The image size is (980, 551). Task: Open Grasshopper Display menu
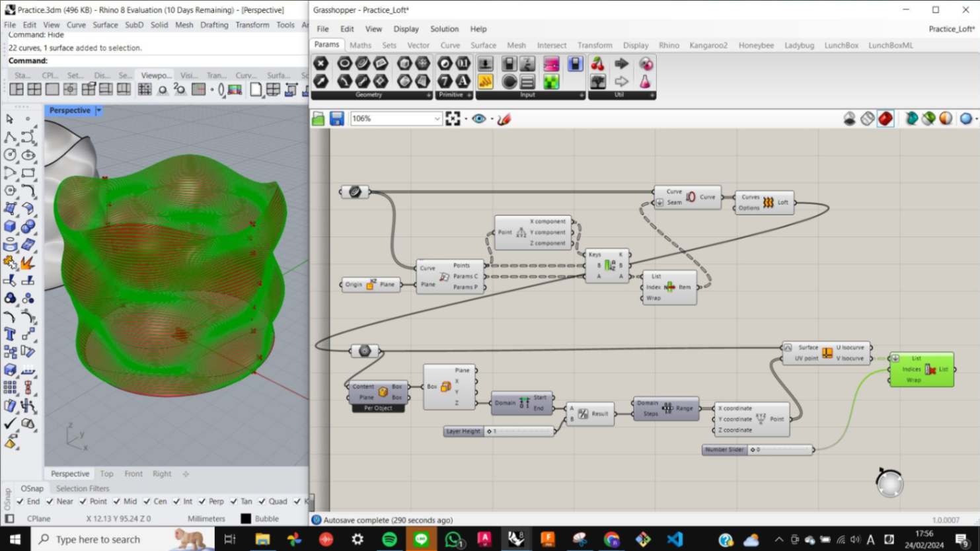[x=406, y=29]
